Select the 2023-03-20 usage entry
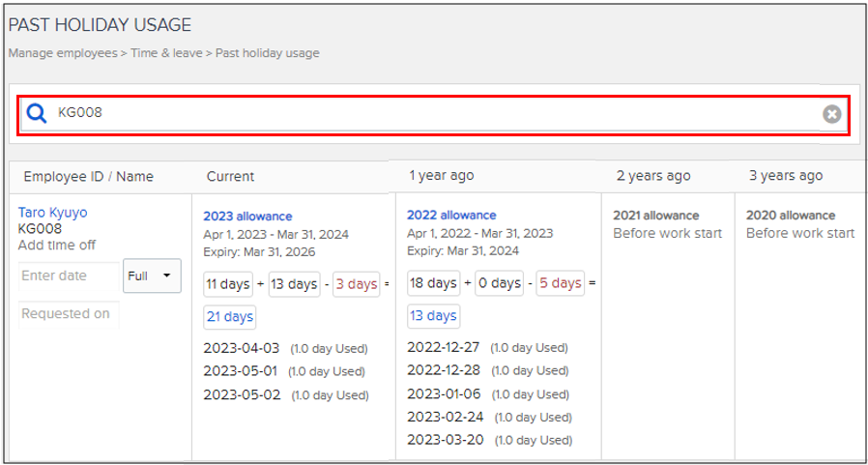Image resolution: width=868 pixels, height=465 pixels. 444,440
